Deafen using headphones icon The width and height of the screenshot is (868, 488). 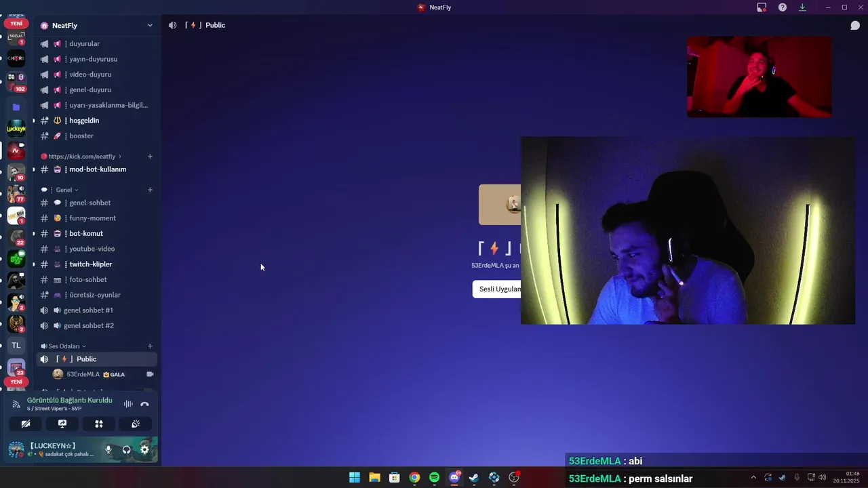point(126,449)
